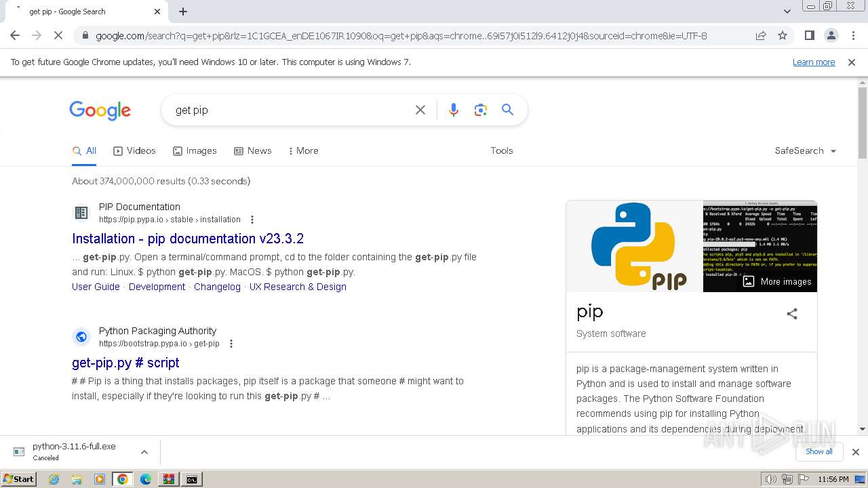Open the Windows Start menu

[18, 479]
